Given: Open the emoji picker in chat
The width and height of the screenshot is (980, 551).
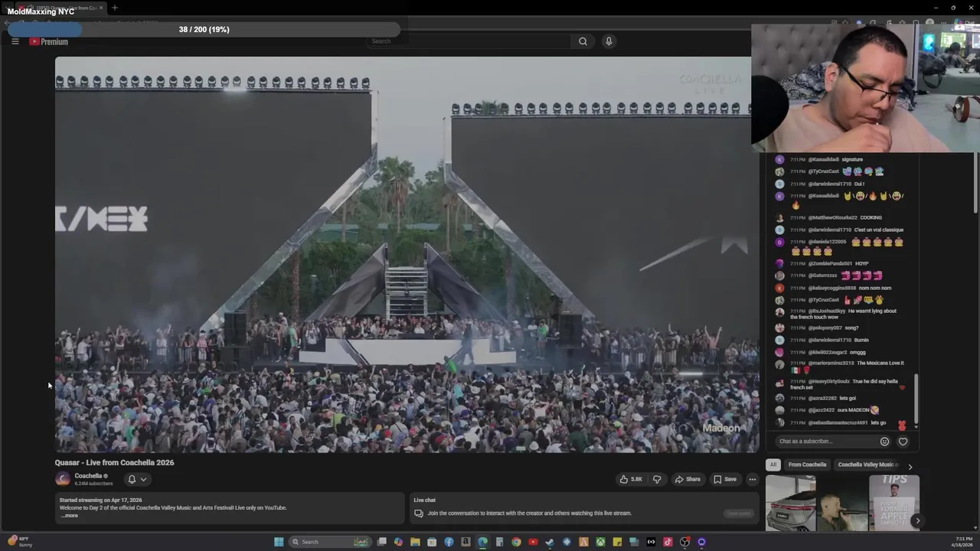Looking at the screenshot, I should pyautogui.click(x=884, y=441).
